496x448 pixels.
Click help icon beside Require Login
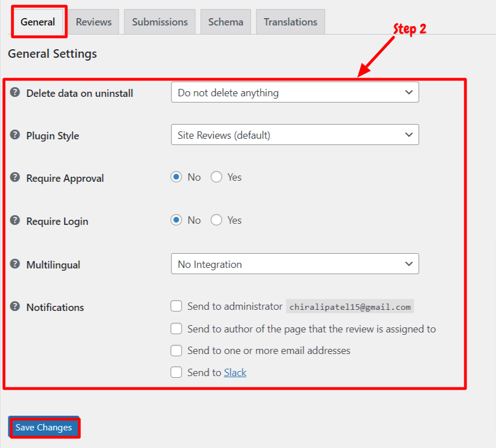(x=15, y=220)
